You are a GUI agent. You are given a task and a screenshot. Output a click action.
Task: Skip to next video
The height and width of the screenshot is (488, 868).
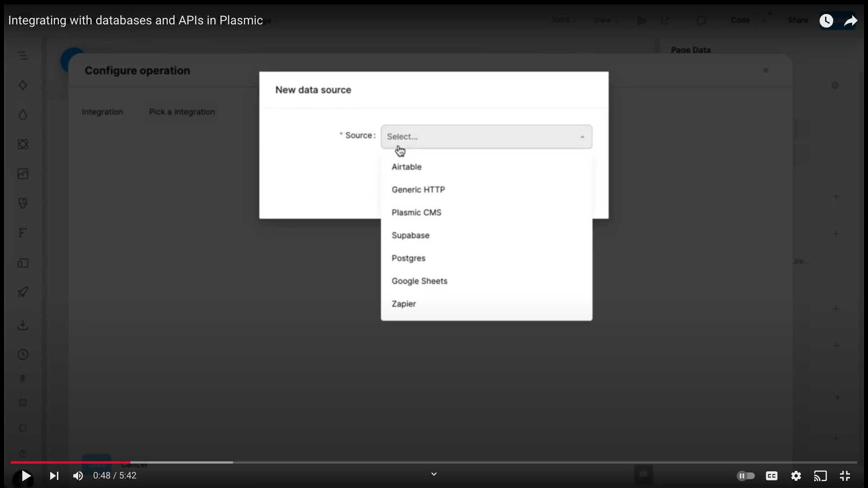54,476
